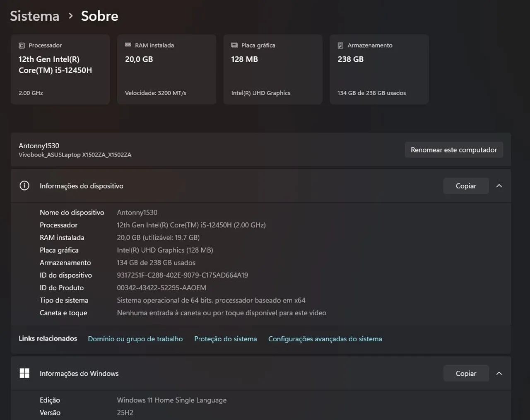Collapse the Informações do dispositivo section chevron
This screenshot has height=420, width=530.
(499, 186)
